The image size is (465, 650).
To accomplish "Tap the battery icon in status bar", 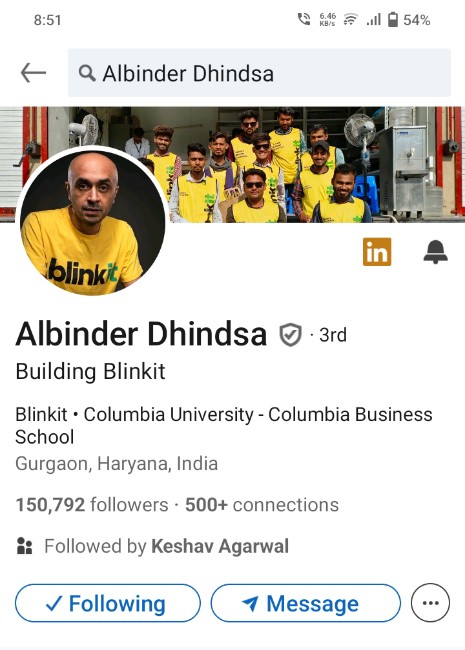I will [x=392, y=19].
